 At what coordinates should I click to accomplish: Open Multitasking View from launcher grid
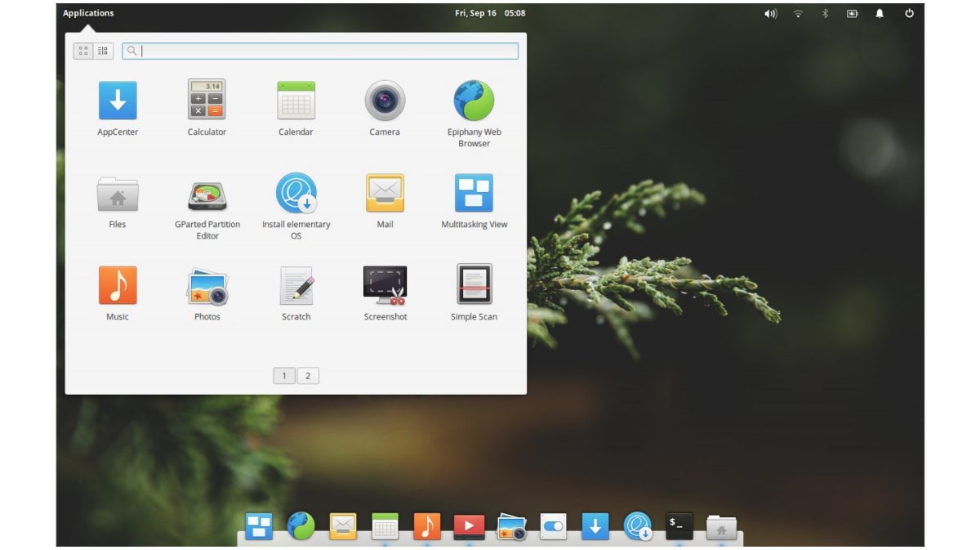474,195
